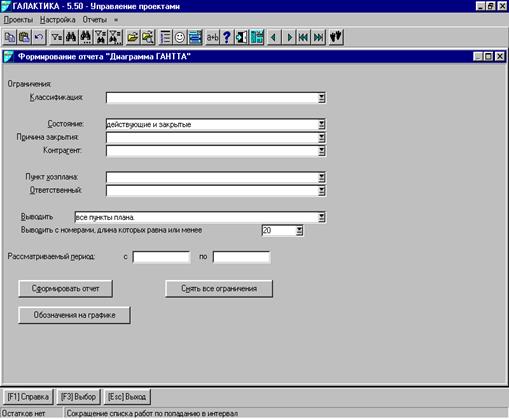Click Снять все ограничения button
This screenshot has height=419, width=509.
tap(219, 289)
